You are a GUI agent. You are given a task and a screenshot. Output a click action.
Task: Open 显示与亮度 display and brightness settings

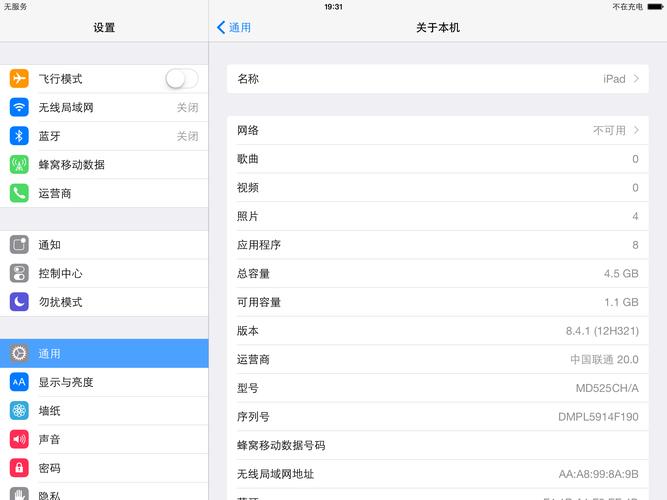(x=104, y=382)
